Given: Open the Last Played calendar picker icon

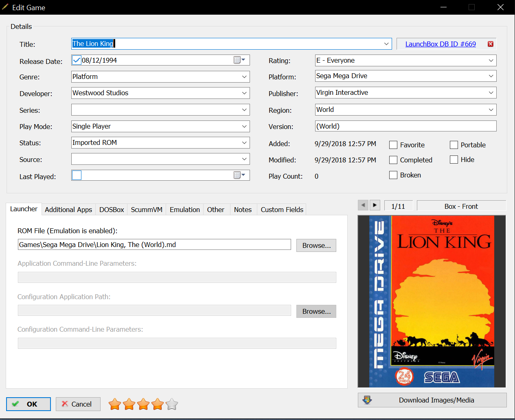Looking at the screenshot, I should [x=239, y=175].
